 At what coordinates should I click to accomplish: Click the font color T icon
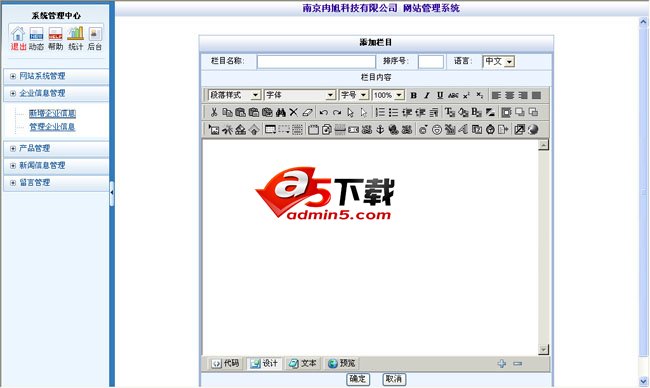click(x=450, y=112)
